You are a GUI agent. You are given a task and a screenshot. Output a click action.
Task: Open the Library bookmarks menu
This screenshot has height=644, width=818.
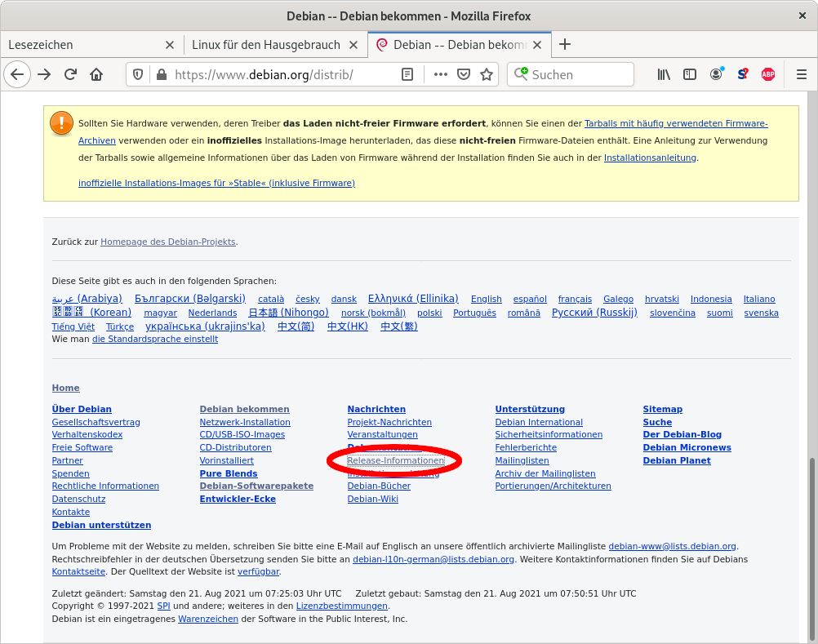point(664,74)
